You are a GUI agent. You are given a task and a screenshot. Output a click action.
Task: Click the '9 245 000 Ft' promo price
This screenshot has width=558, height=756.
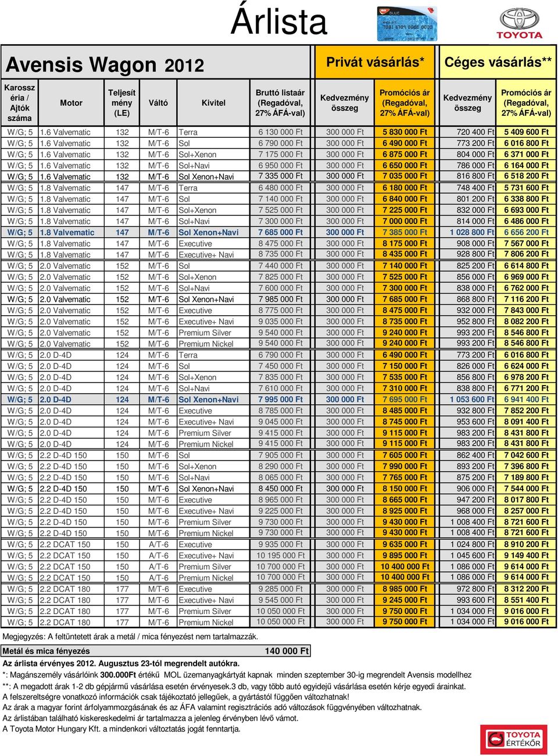(405, 600)
